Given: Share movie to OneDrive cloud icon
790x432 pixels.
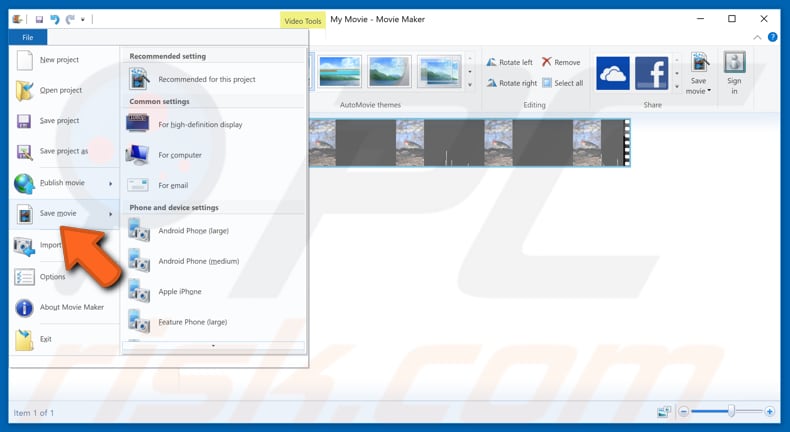Looking at the screenshot, I should [613, 73].
